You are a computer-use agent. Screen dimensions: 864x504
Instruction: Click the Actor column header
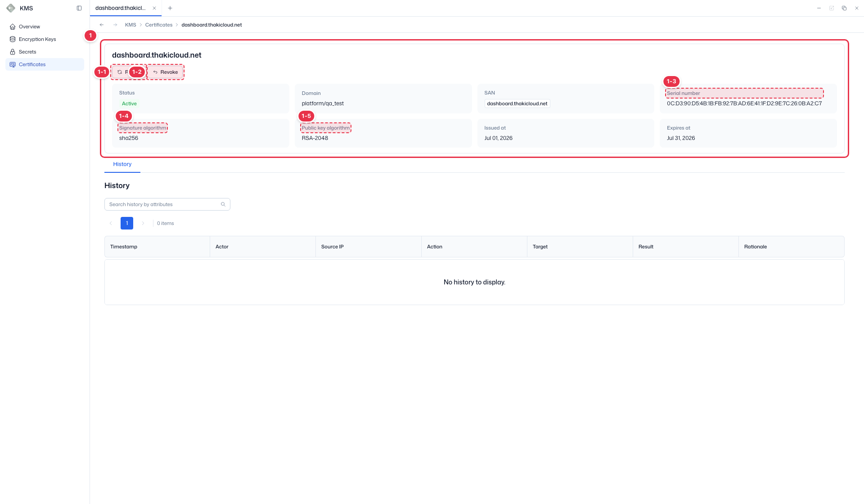click(263, 247)
